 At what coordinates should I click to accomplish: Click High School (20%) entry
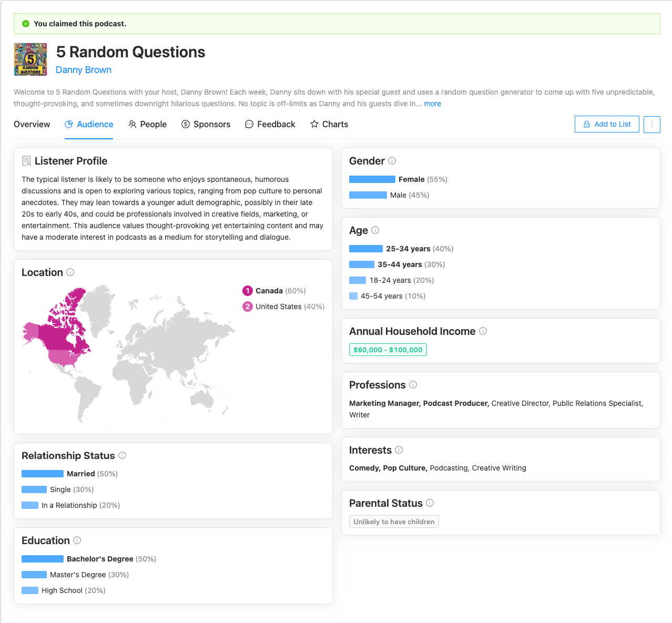(64, 590)
